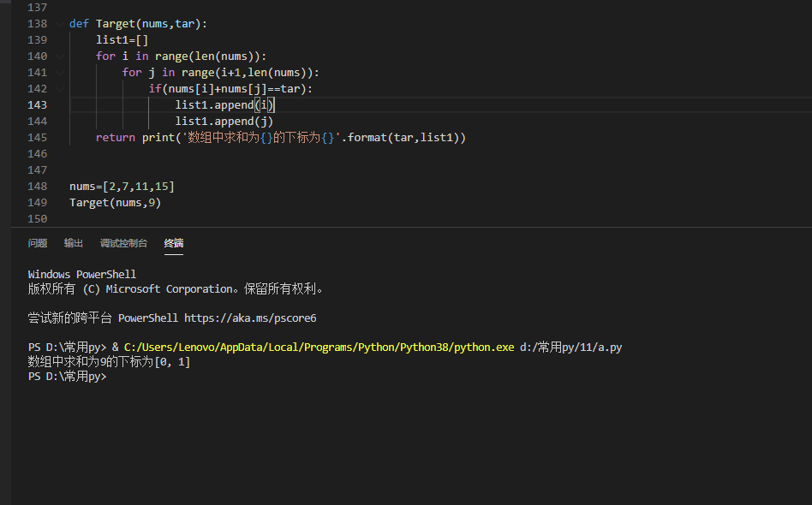This screenshot has width=812, height=505.
Task: Click line number 146 in the gutter
Action: (x=38, y=154)
